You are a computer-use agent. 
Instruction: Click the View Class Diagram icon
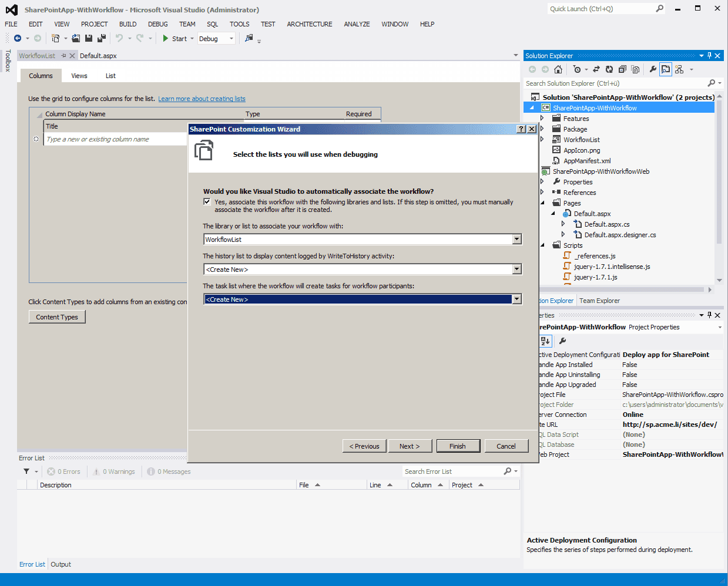[679, 69]
